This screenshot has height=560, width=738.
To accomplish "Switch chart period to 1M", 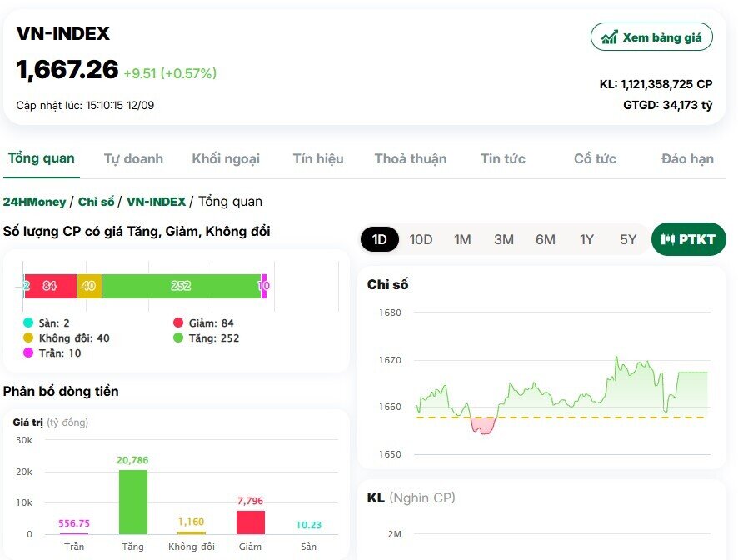I will (x=462, y=239).
